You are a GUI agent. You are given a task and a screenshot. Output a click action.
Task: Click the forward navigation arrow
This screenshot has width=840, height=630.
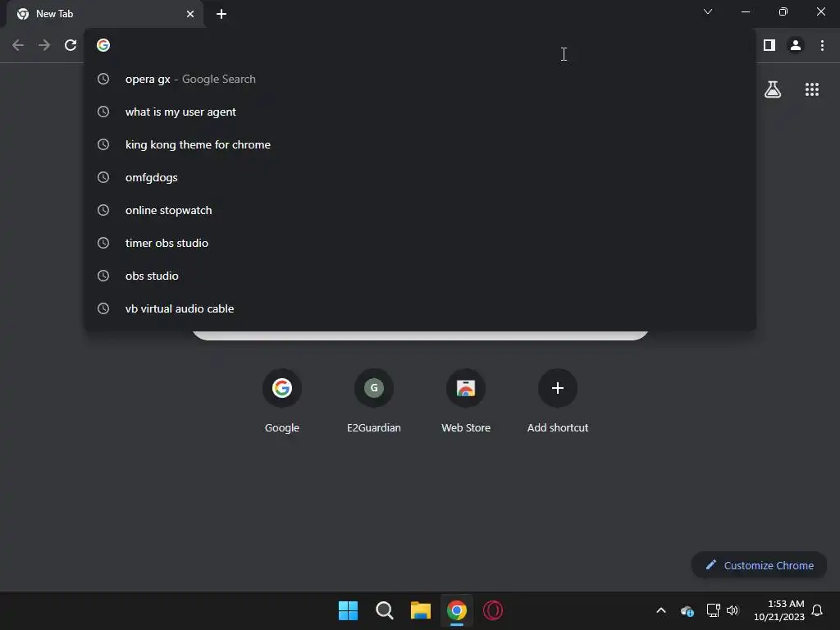tap(44, 45)
